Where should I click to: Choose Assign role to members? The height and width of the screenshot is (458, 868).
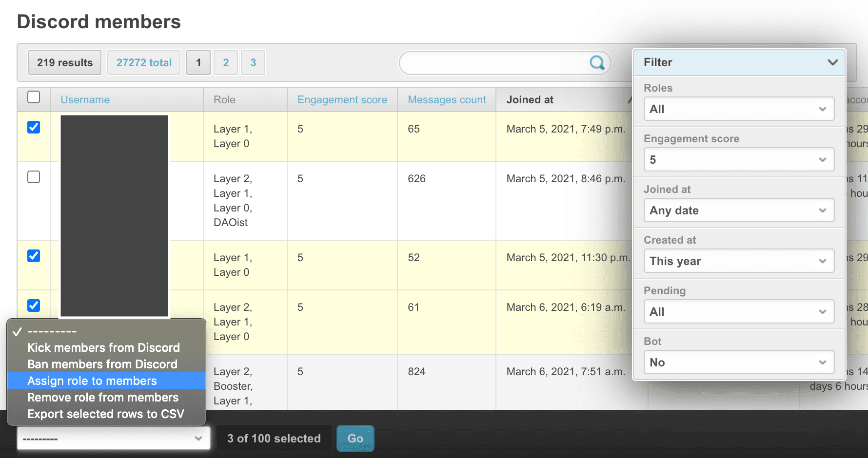[x=106, y=381]
